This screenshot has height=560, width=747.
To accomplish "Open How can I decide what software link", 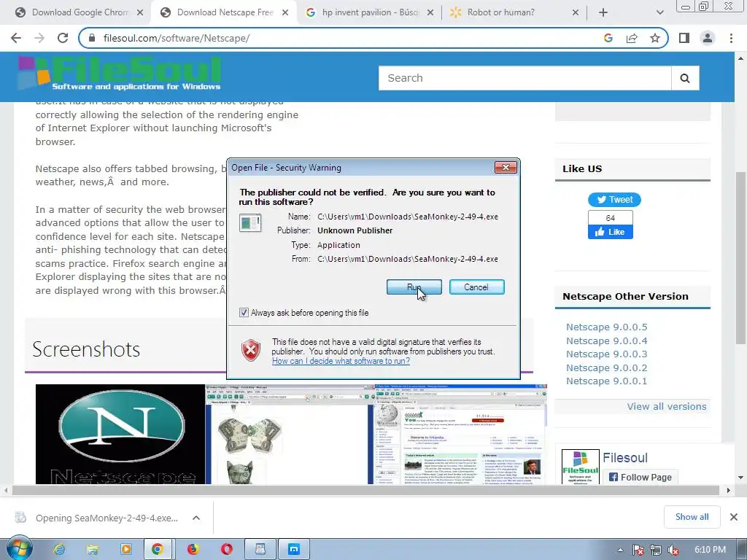I will tap(341, 361).
